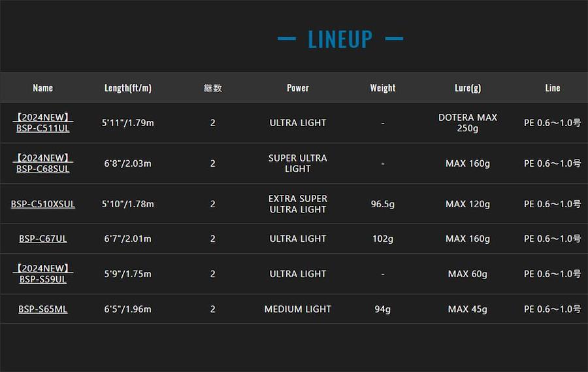Click the BSP-C510XSUL model link
588x372 pixels.
(42, 204)
